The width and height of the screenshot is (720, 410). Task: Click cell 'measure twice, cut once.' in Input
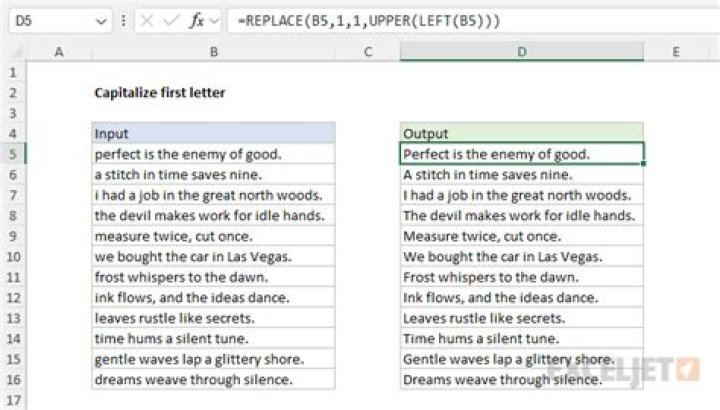click(214, 236)
